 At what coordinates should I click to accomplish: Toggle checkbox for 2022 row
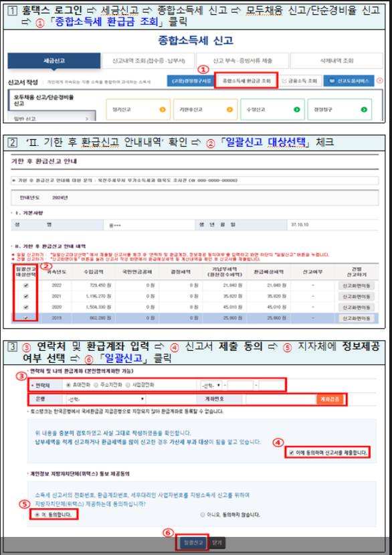point(26,285)
